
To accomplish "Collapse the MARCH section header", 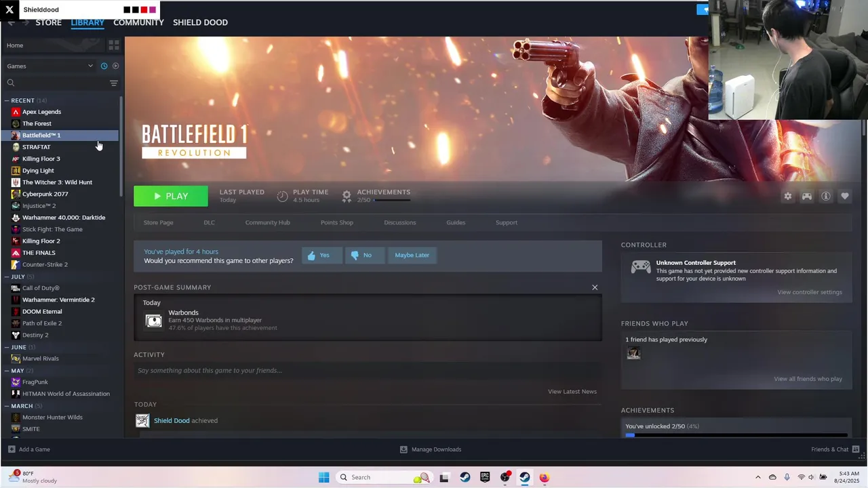I will pos(7,406).
